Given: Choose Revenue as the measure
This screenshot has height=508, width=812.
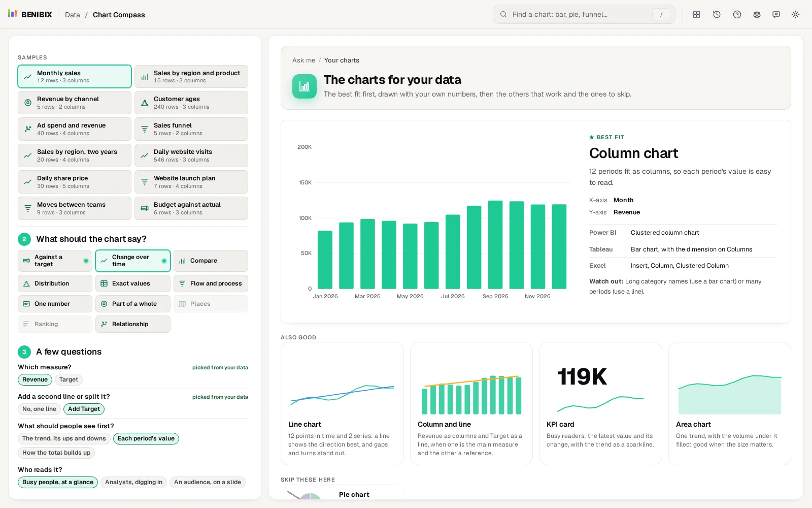Looking at the screenshot, I should click(x=35, y=379).
